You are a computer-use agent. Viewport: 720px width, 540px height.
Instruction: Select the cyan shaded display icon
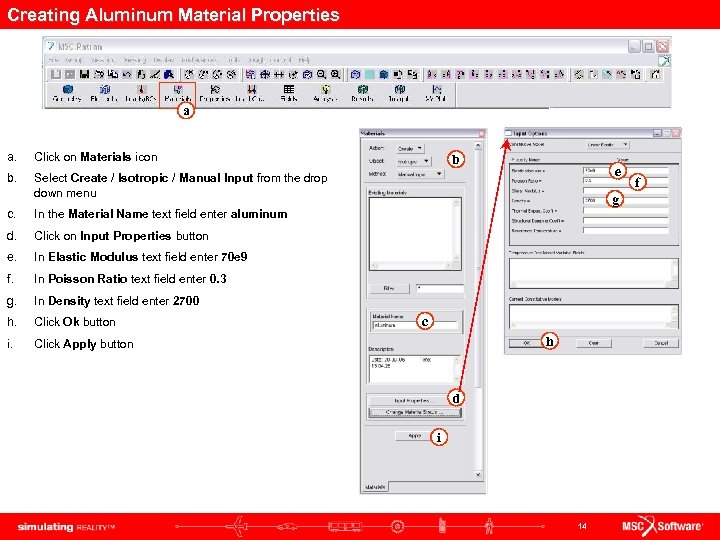(370, 74)
